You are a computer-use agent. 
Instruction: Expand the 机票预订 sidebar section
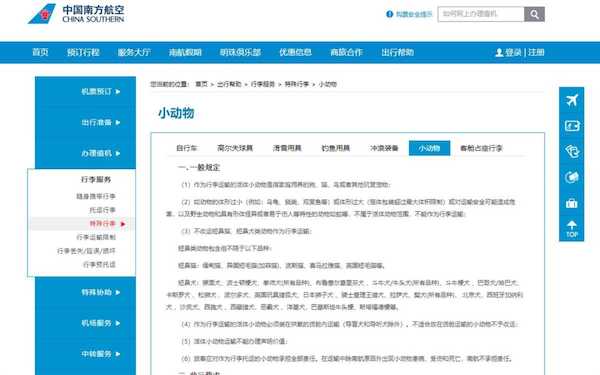[x=85, y=91]
